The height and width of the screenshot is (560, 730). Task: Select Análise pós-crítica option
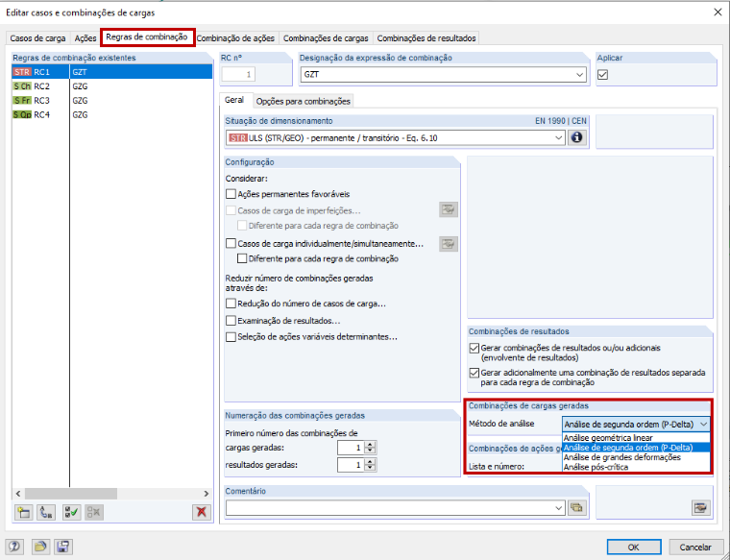[x=636, y=467]
